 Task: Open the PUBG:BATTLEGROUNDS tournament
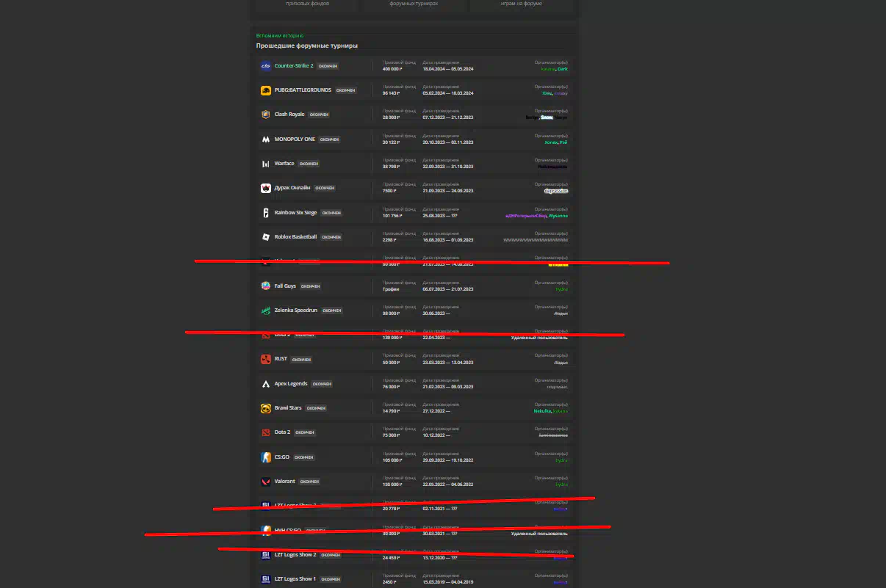tap(303, 90)
